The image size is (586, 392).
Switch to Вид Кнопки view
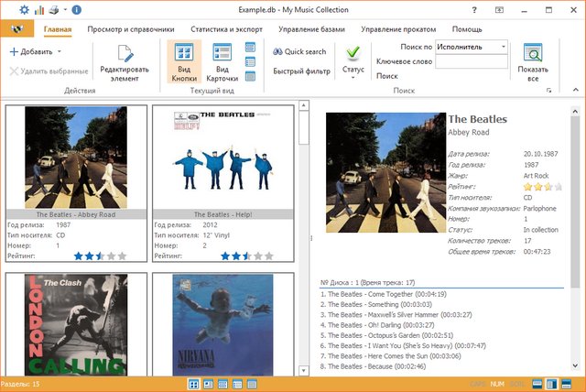(x=184, y=53)
